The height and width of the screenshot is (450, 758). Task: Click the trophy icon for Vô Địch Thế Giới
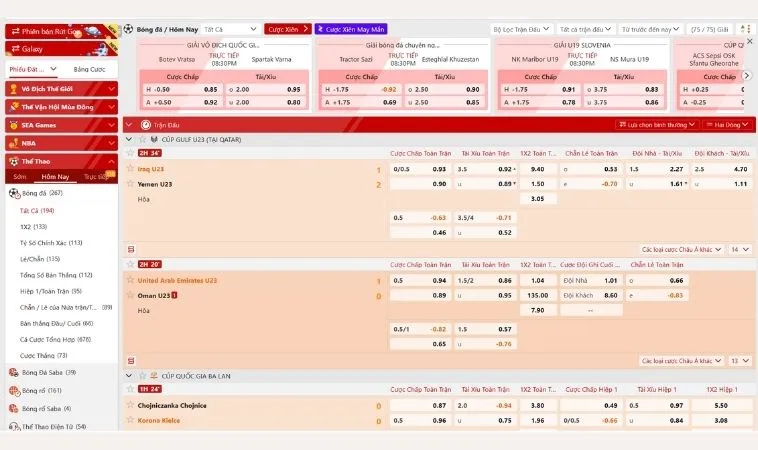[13, 89]
